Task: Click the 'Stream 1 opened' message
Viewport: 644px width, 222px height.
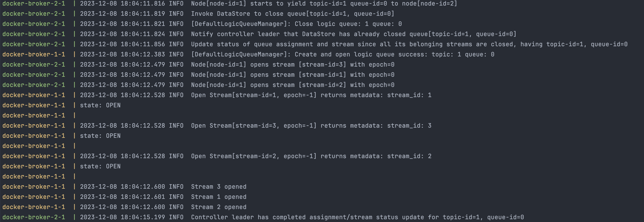Action: 219,197
